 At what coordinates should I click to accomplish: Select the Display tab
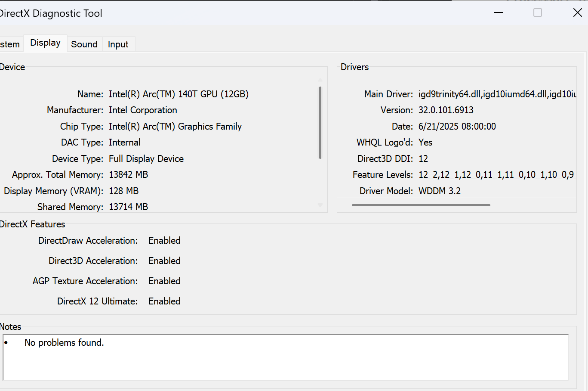pyautogui.click(x=45, y=43)
